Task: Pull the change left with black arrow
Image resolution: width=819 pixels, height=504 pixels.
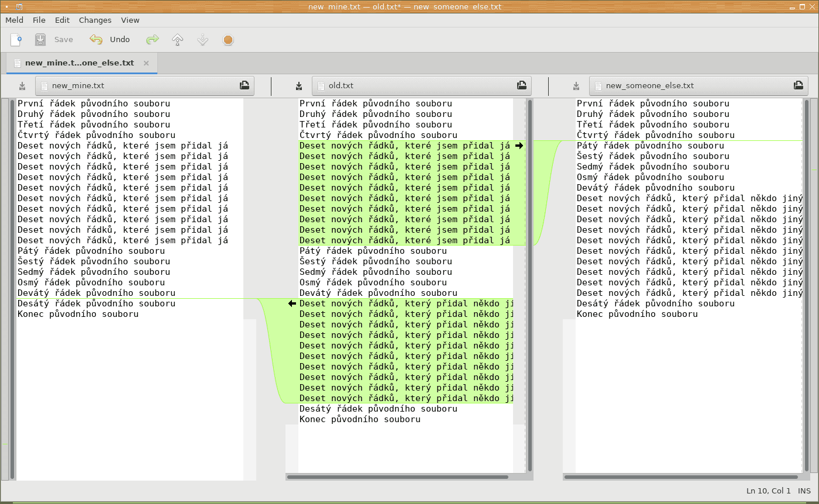Action: click(292, 303)
